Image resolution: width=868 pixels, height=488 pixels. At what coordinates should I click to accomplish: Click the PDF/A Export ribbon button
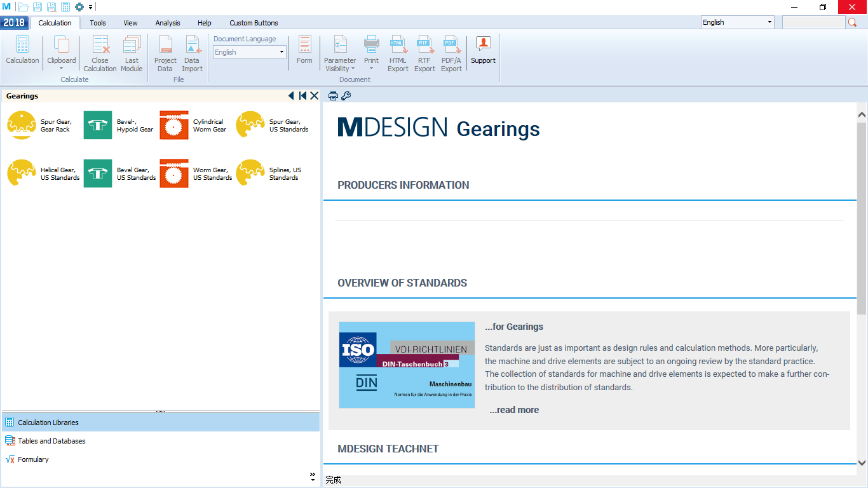pyautogui.click(x=451, y=53)
